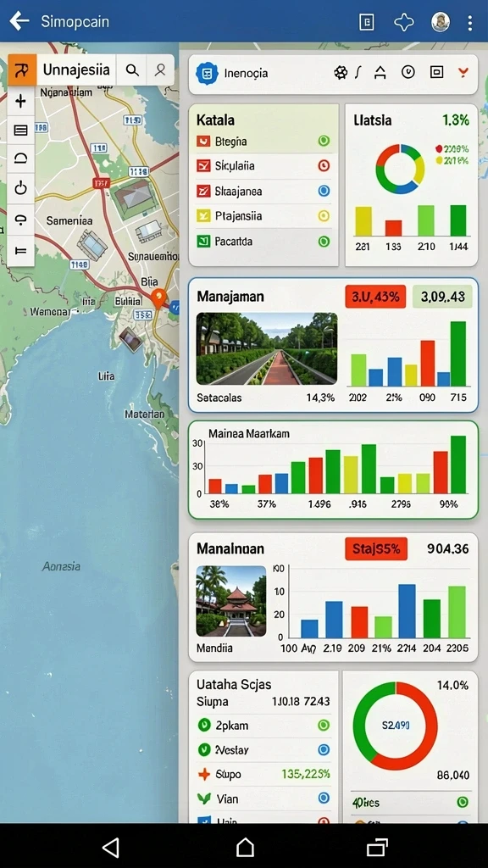Open the Mainea Maarkam chart title

point(249,433)
